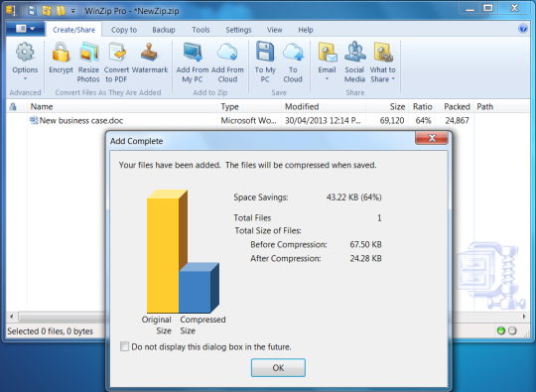Open the Social Media share icon
The width and height of the screenshot is (536, 392).
coord(354,53)
